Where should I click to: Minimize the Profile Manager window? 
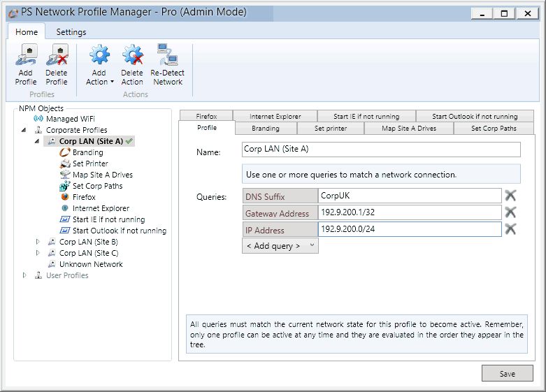click(482, 13)
